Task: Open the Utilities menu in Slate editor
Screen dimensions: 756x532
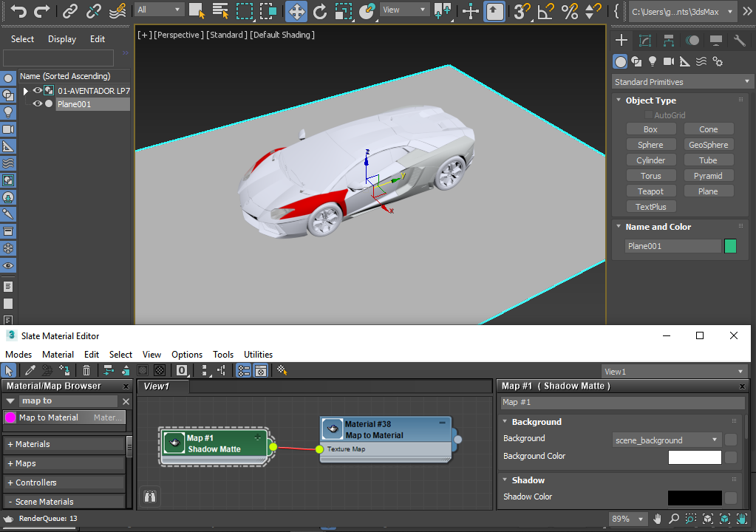Action: coord(258,355)
